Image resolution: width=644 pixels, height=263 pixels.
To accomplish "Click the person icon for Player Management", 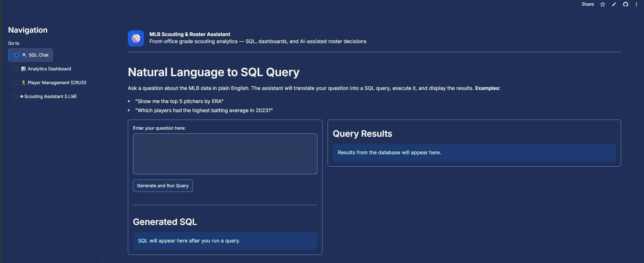I will 23,83.
